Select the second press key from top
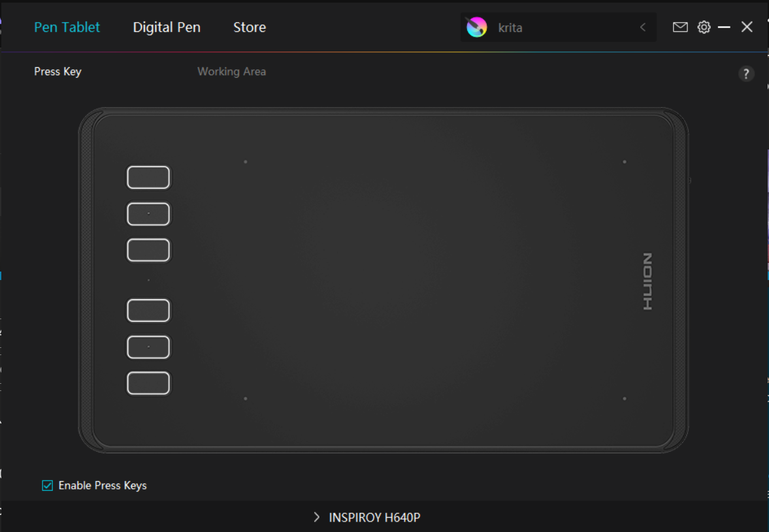Screen dimensions: 769x532 pos(148,214)
